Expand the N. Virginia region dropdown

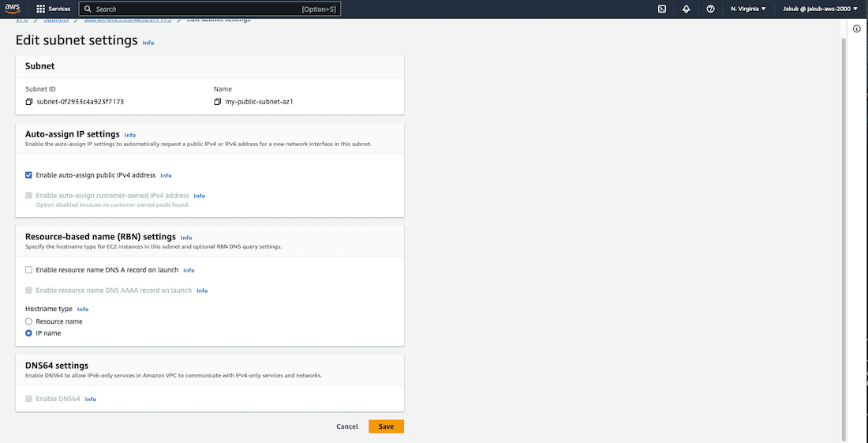click(748, 9)
